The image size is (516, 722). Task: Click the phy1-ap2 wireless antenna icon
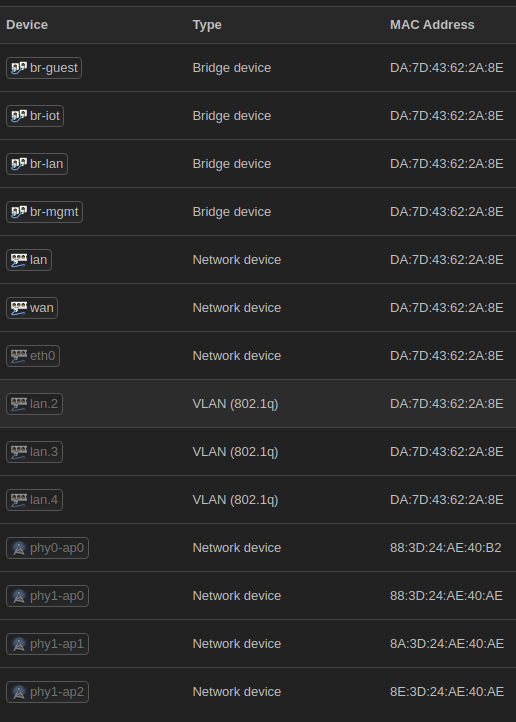click(x=19, y=692)
